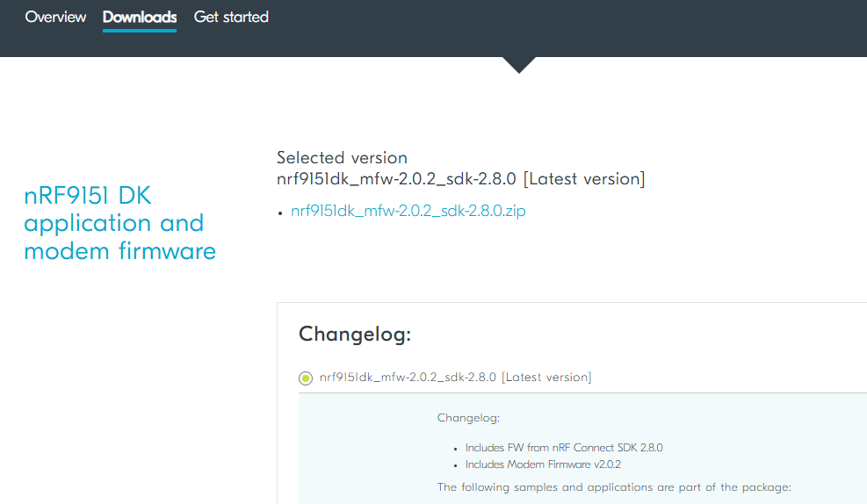Click the selected version name below 'Selected version'

[x=396, y=179]
